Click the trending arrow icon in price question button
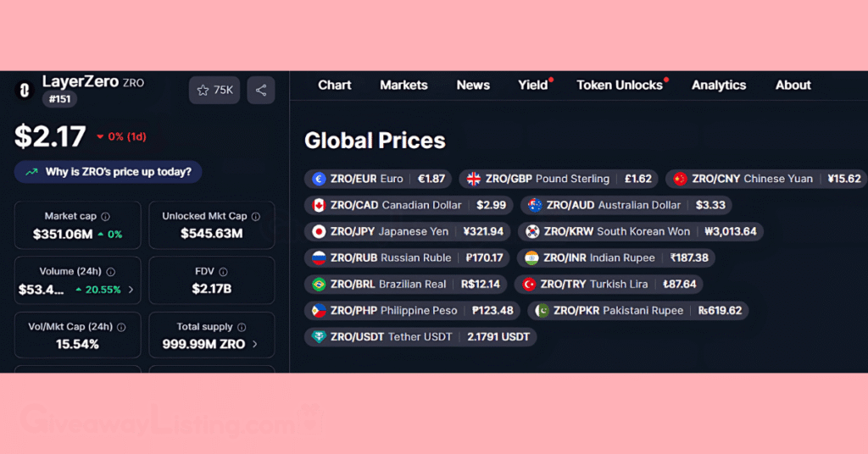This screenshot has width=868, height=454. pyautogui.click(x=31, y=172)
